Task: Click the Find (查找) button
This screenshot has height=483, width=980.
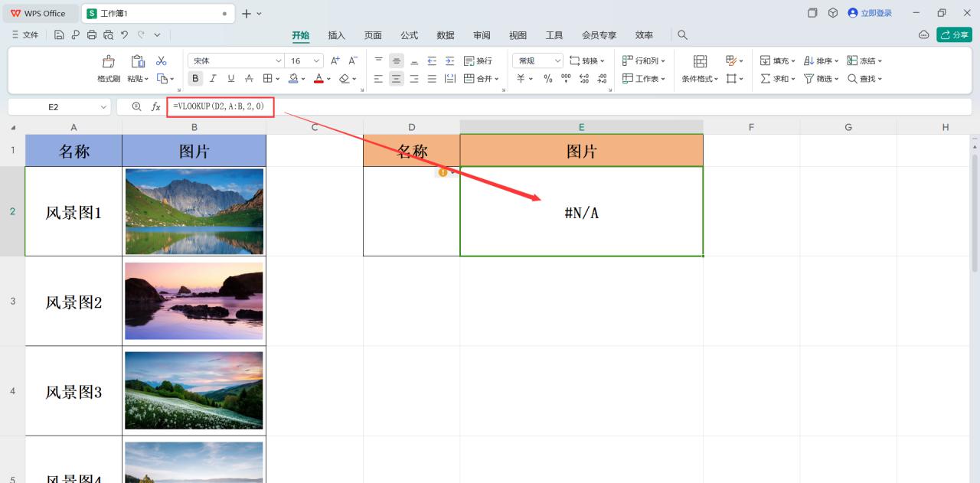Action: click(865, 78)
